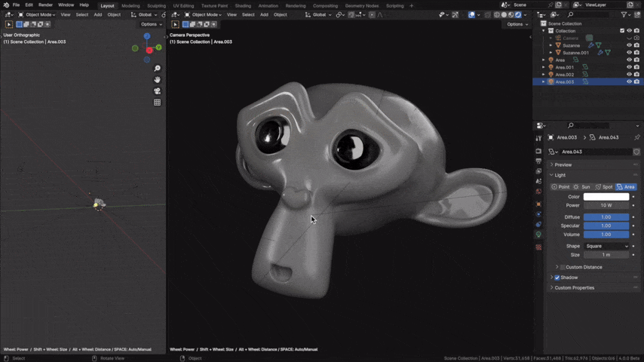Toggle Shadow checkbox in Light panel
The width and height of the screenshot is (644, 362).
[x=557, y=278]
